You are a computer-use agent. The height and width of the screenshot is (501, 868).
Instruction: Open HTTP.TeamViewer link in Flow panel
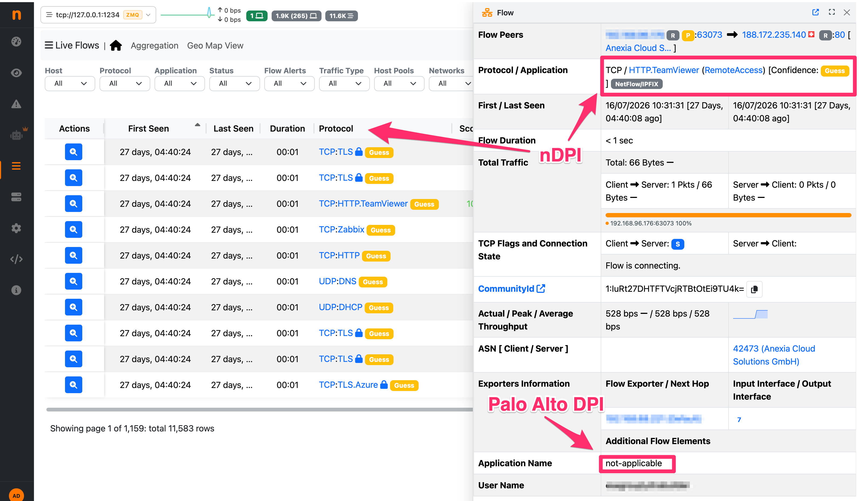[x=664, y=70]
